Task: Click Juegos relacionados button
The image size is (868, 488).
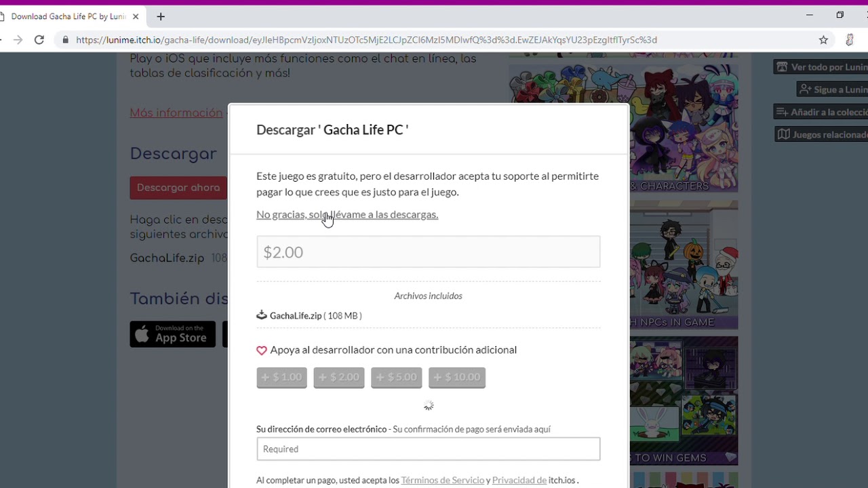Action: tap(821, 134)
